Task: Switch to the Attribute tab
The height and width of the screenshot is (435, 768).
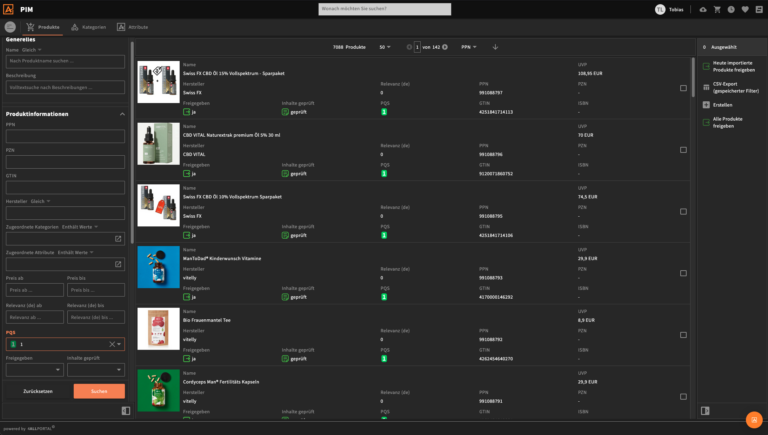Action: click(132, 27)
